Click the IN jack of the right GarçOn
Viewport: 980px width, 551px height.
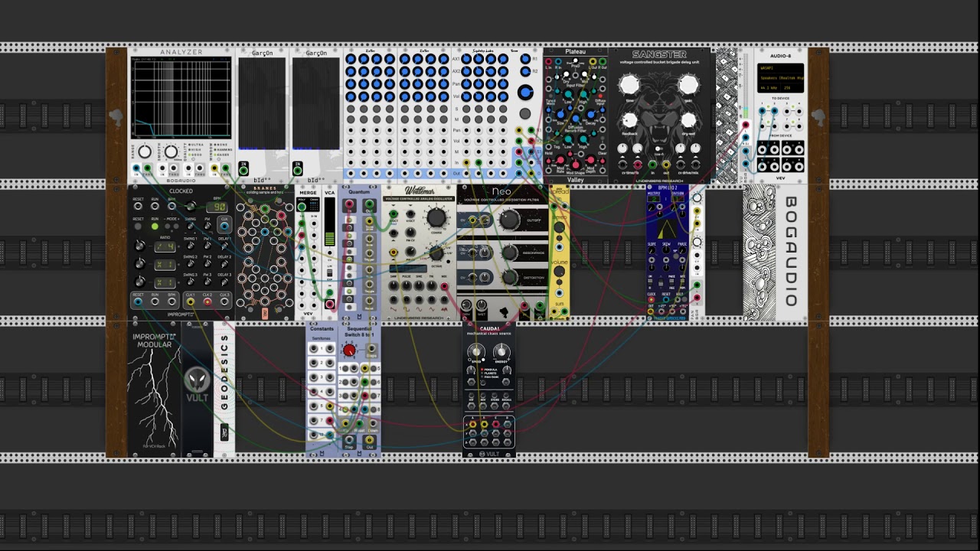[x=297, y=171]
